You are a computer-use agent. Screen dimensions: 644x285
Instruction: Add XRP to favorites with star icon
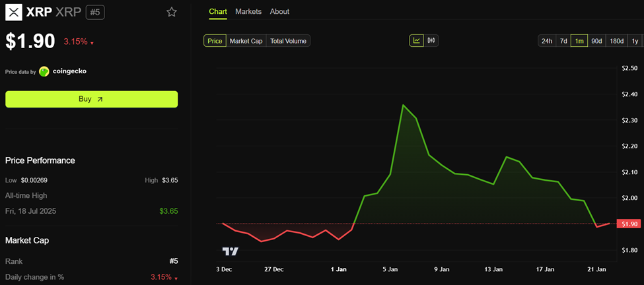(172, 12)
